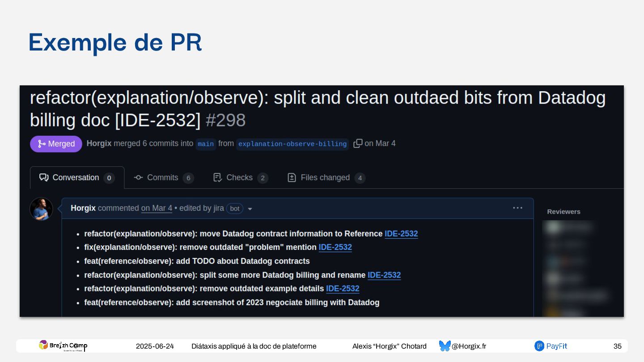
Task: Click the Files changed tab diff icon
Action: (292, 177)
